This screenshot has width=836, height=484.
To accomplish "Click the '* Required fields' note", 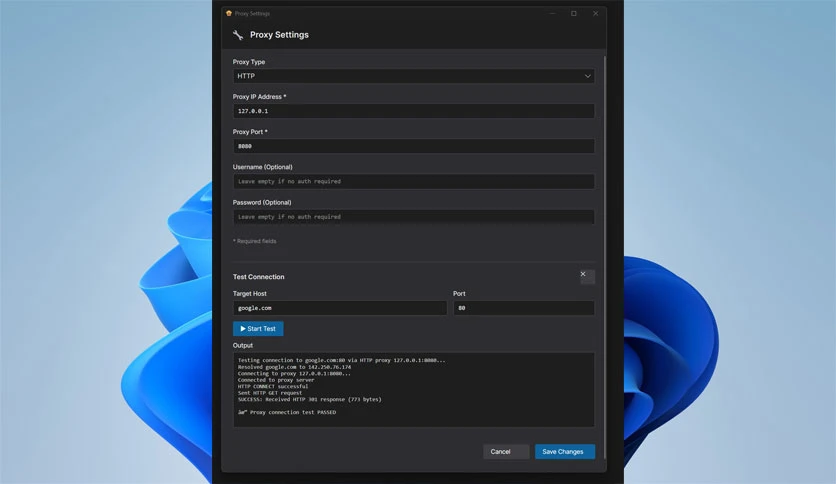I will [x=254, y=241].
